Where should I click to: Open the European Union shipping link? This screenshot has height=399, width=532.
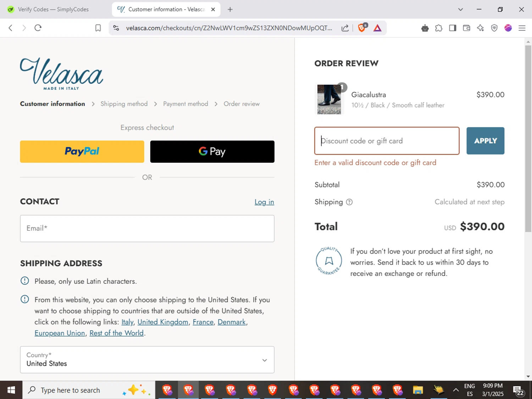[x=60, y=333]
